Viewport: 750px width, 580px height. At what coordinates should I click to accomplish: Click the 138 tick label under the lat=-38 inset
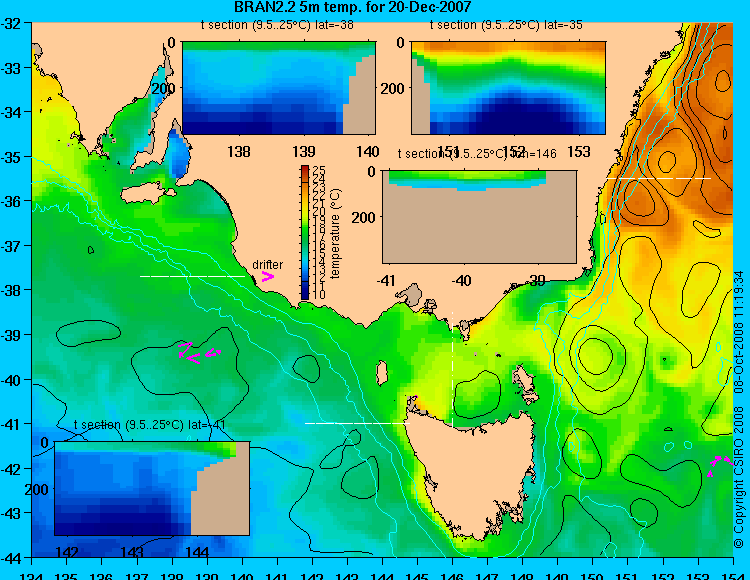pyautogui.click(x=239, y=152)
